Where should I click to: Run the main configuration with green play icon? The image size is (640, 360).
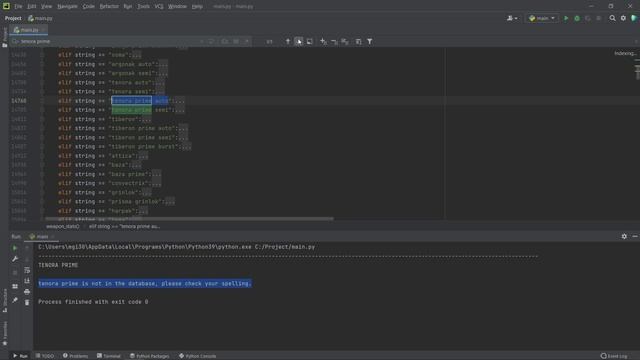pyautogui.click(x=566, y=18)
